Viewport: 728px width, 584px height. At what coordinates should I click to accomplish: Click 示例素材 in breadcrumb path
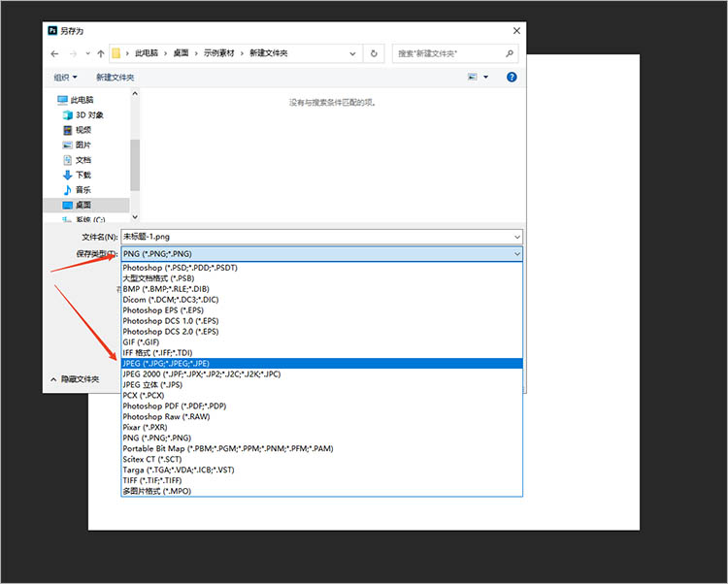click(x=219, y=53)
